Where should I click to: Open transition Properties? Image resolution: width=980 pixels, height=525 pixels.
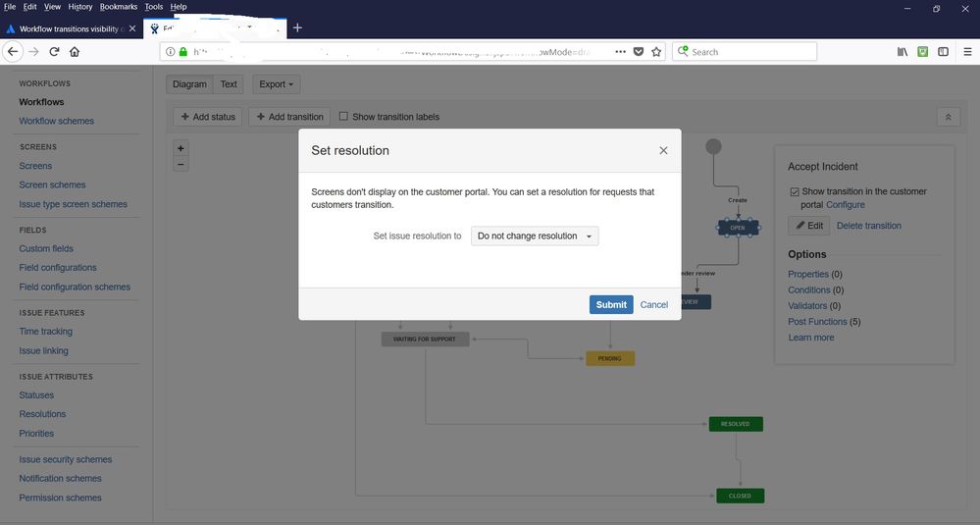tap(808, 275)
